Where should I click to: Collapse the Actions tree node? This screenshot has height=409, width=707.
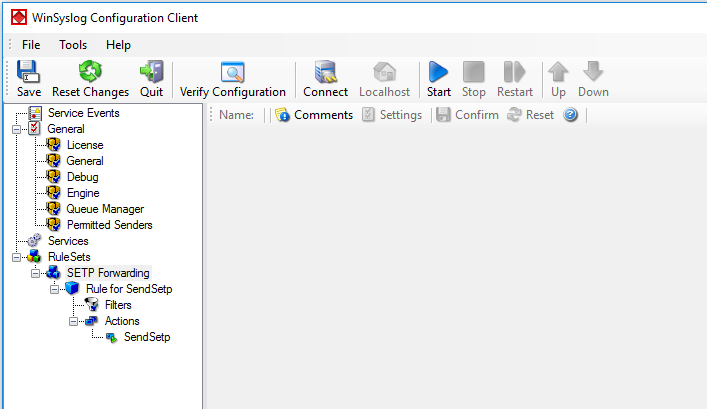(x=73, y=322)
